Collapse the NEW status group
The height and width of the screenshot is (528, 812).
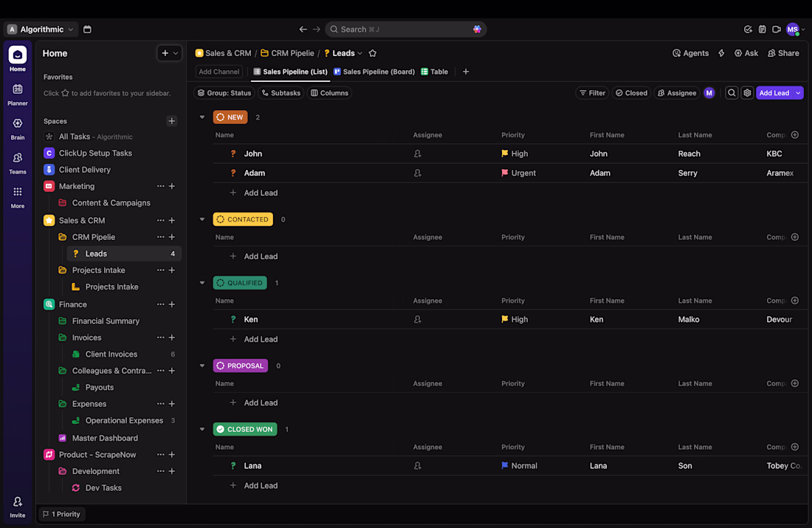pos(202,117)
